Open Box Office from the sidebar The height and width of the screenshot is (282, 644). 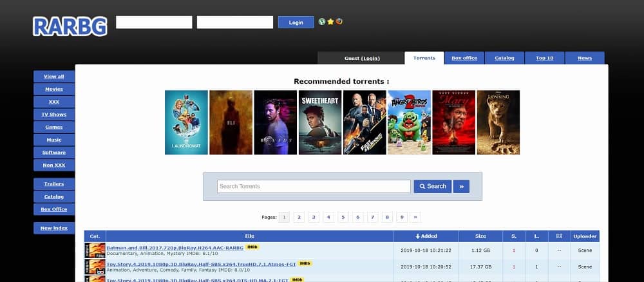pyautogui.click(x=54, y=209)
